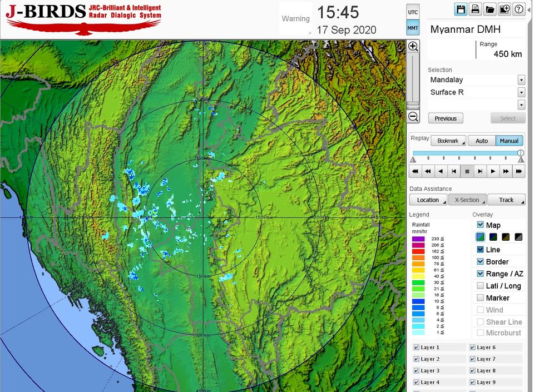Switch replay mode to Auto
This screenshot has width=534, height=392.
(x=481, y=141)
